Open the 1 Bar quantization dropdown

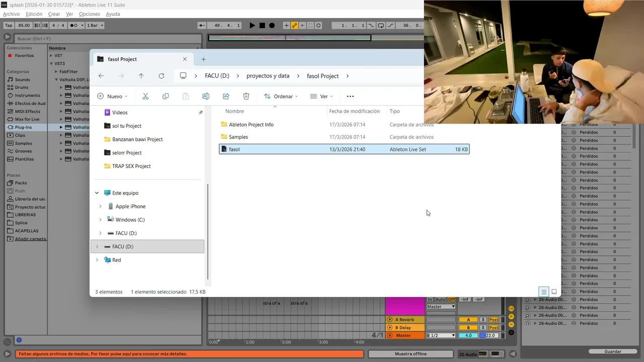[x=95, y=25]
